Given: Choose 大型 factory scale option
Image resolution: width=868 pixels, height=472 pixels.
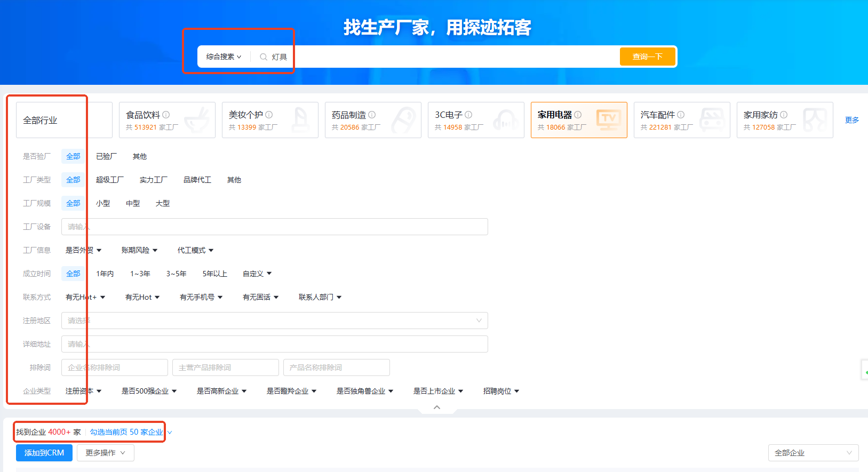Looking at the screenshot, I should tap(162, 203).
